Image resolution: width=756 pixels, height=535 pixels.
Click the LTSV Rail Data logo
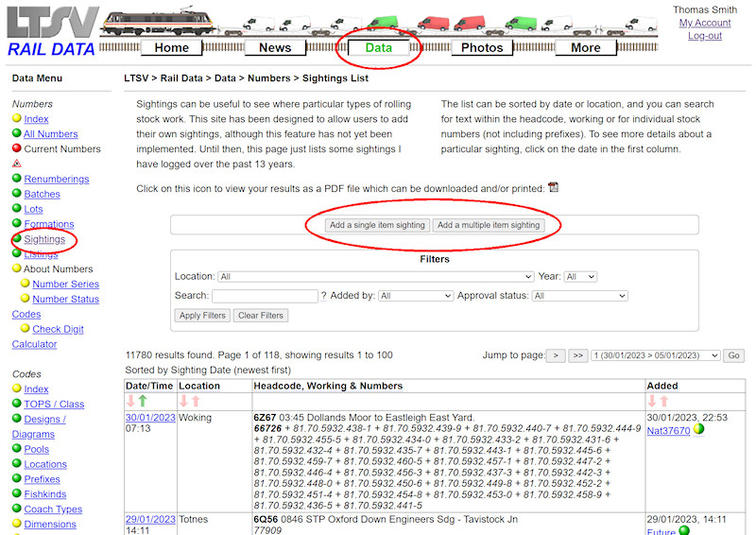[x=51, y=31]
